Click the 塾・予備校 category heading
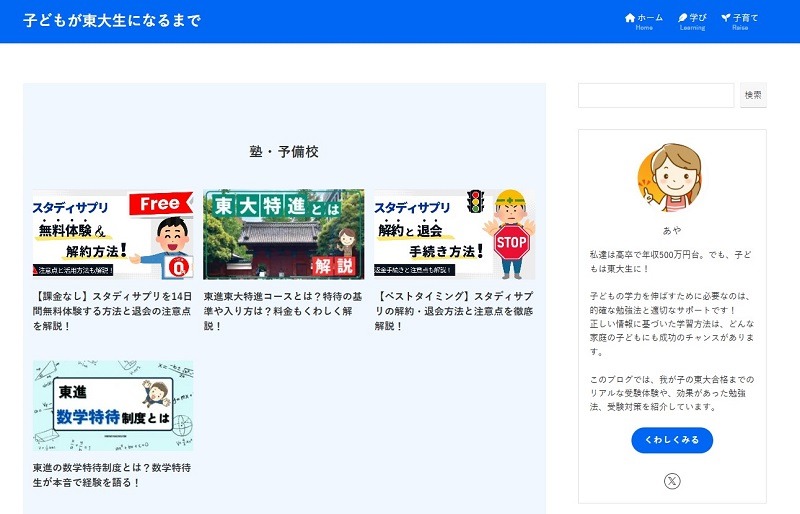 pyautogui.click(x=284, y=152)
